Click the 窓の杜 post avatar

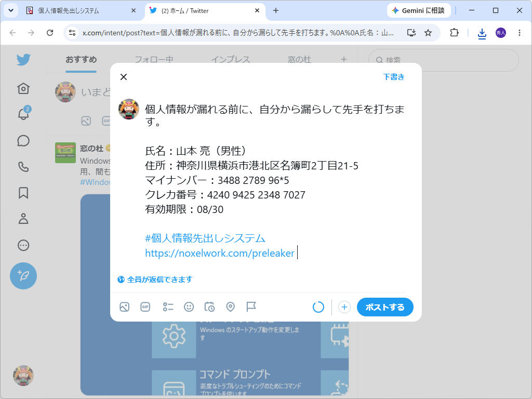65,153
